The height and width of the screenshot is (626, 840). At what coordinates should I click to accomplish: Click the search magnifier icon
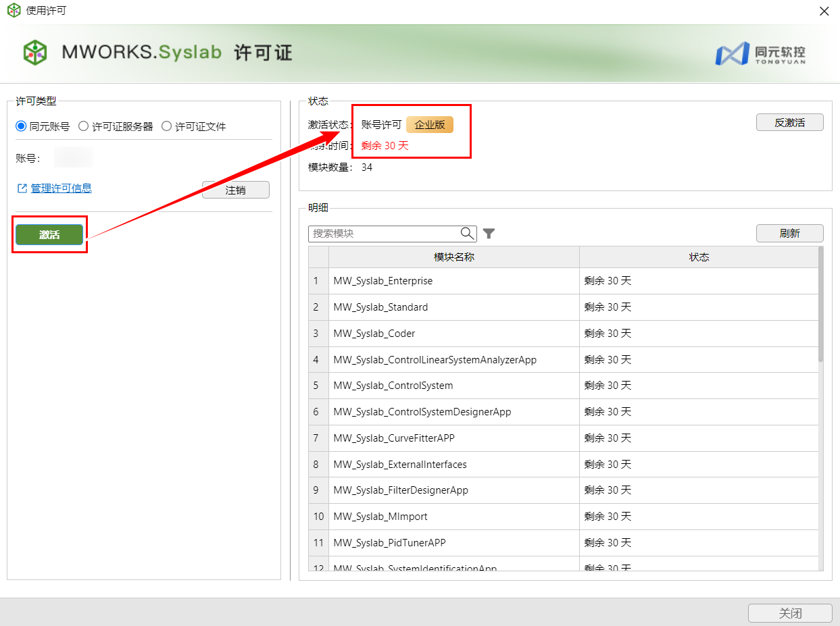467,234
